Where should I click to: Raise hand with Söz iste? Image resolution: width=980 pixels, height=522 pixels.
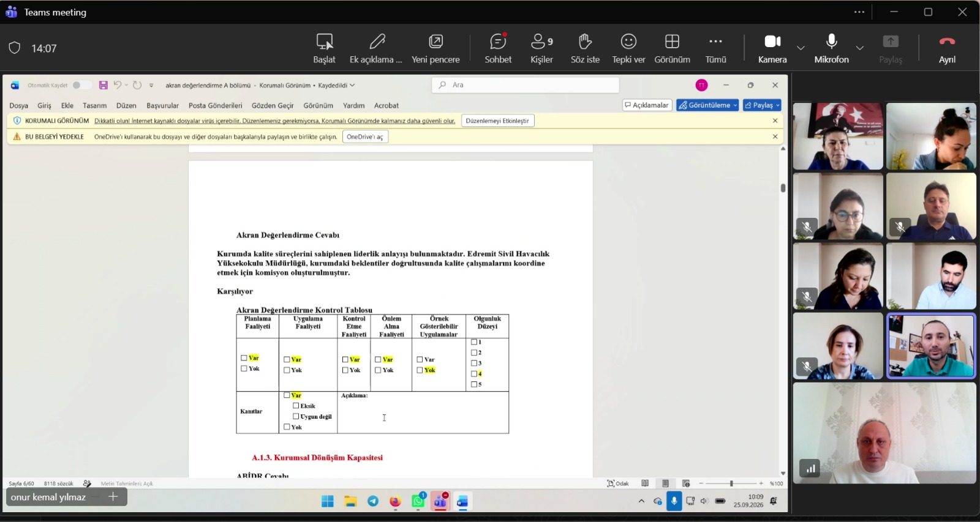tap(585, 48)
